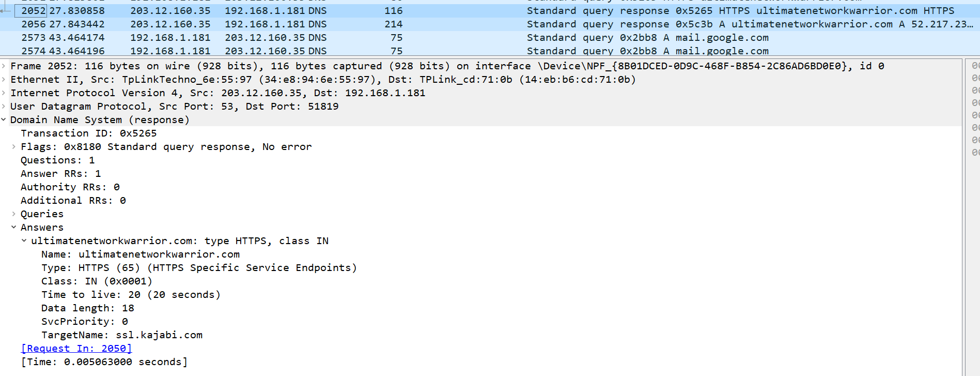Select the Name: ultimatenetworkwarrior.com field
This screenshot has width=980, height=376.
point(141,254)
